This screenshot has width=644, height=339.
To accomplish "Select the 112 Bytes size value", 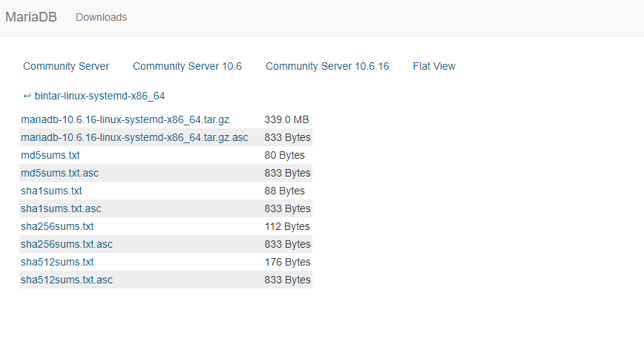I will coord(287,226).
